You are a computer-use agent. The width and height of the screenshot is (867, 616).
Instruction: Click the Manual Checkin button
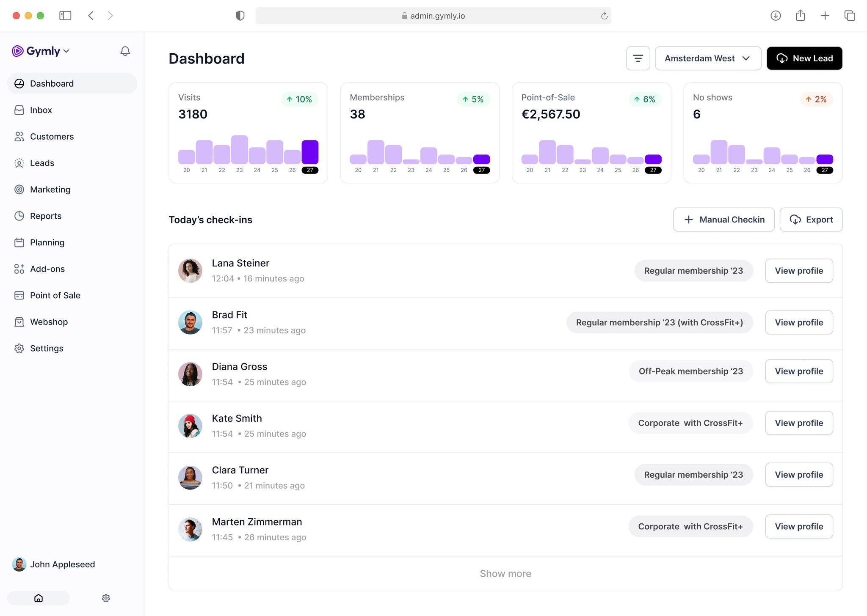pos(723,220)
